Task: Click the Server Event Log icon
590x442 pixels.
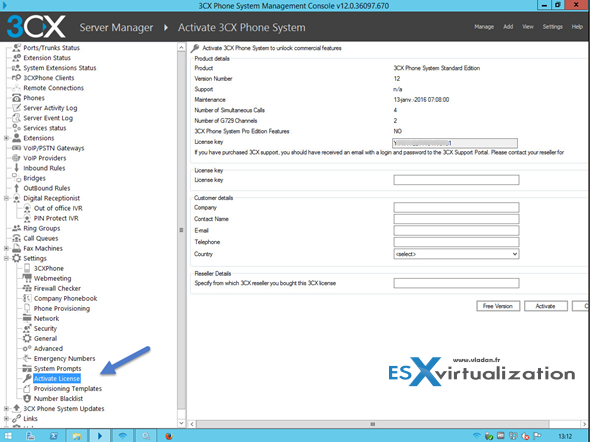Action: pos(16,118)
